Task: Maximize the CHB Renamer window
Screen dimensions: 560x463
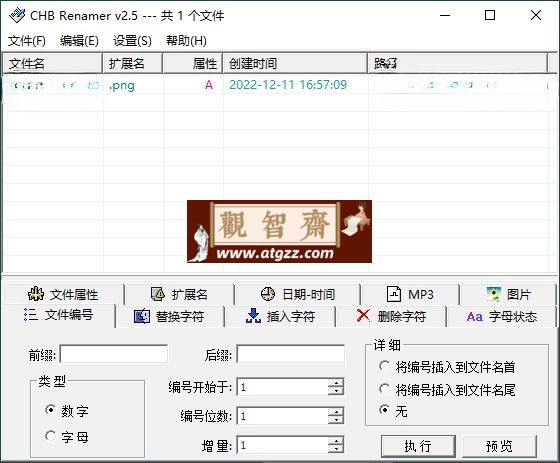Action: pos(490,15)
